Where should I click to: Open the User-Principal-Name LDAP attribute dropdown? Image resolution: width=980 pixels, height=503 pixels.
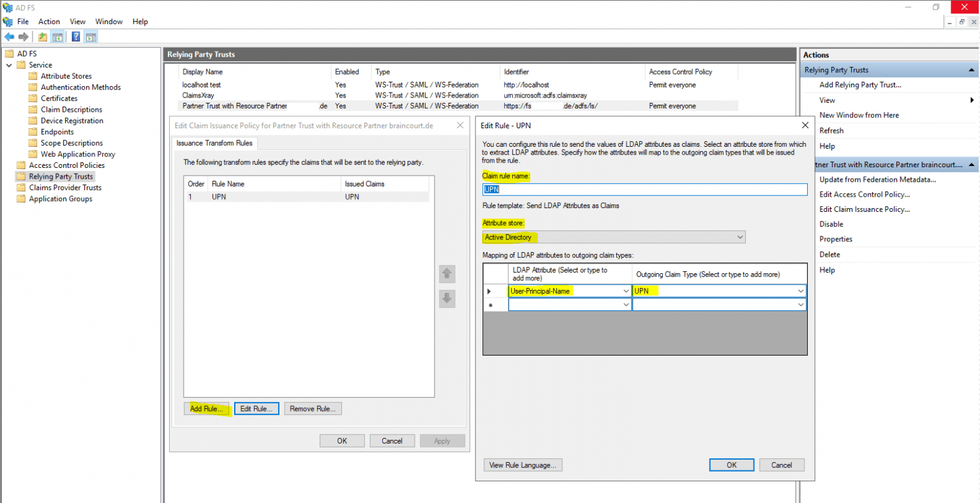point(626,291)
